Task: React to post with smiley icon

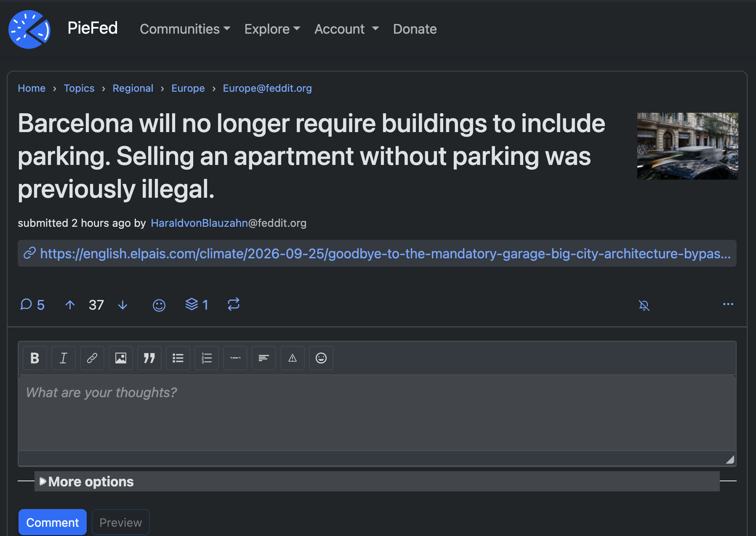Action: point(159,305)
